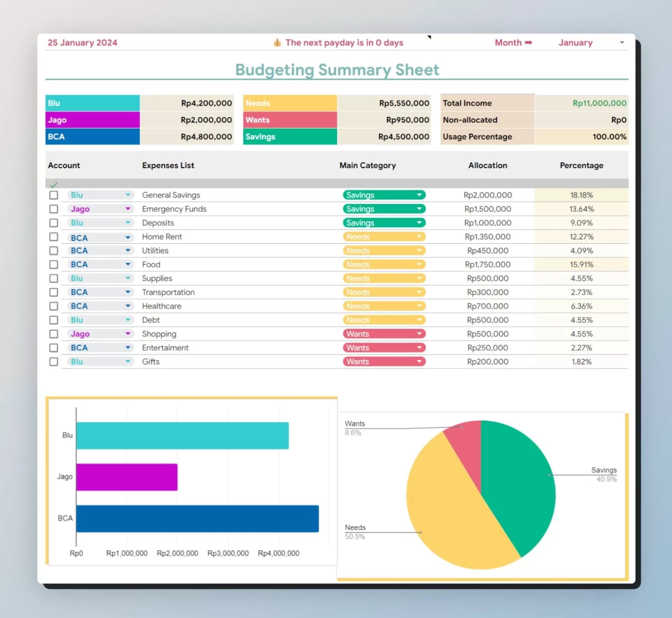672x618 pixels.
Task: Click the money bag icon beside payday message
Action: click(277, 43)
